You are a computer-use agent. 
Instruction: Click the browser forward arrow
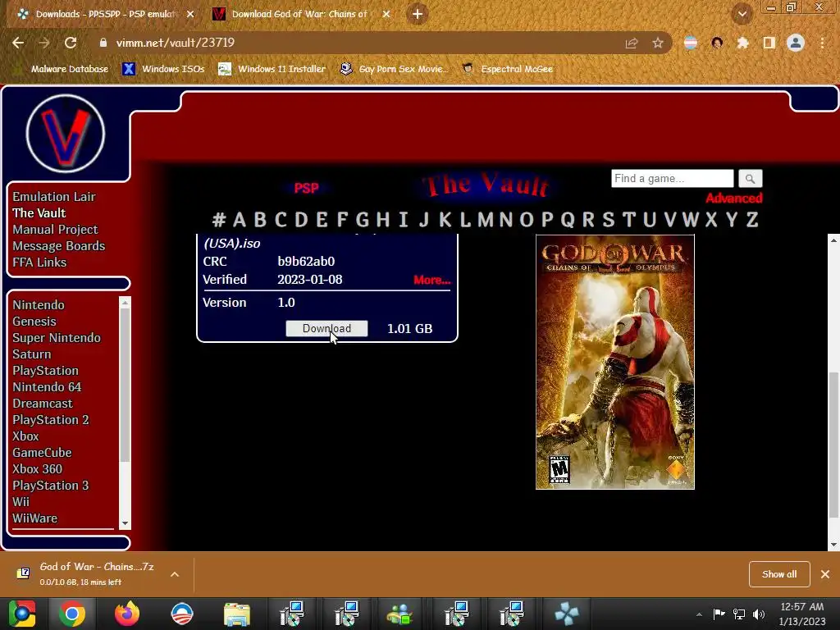click(44, 43)
